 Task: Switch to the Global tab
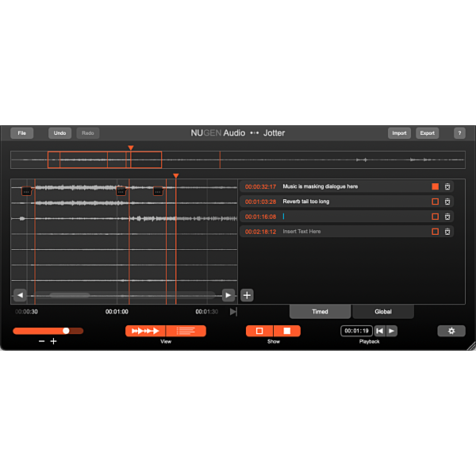383,312
